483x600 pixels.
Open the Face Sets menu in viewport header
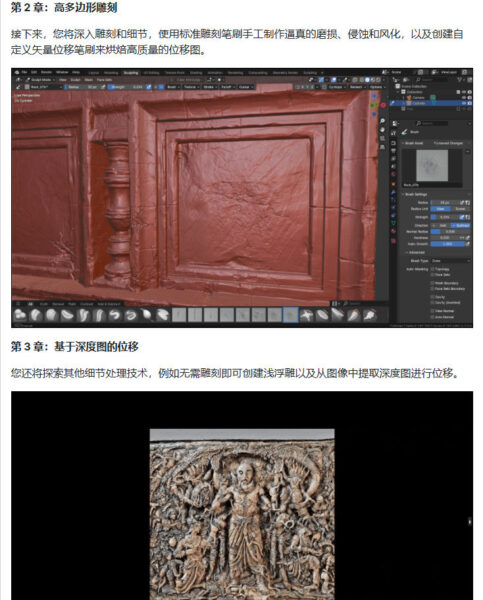(x=104, y=80)
